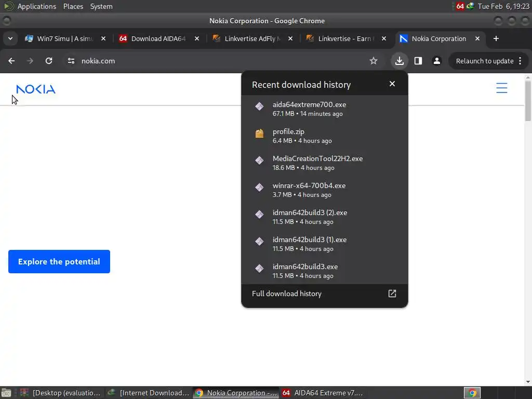Close the Download AIDA64 tab
The width and height of the screenshot is (532, 399).
[x=197, y=38]
